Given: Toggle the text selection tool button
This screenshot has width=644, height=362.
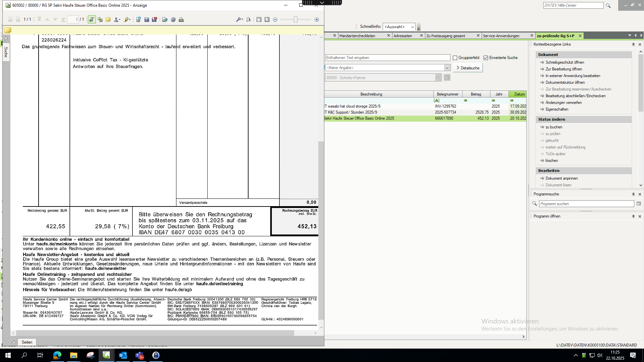Looking at the screenshot, I should [92, 20].
